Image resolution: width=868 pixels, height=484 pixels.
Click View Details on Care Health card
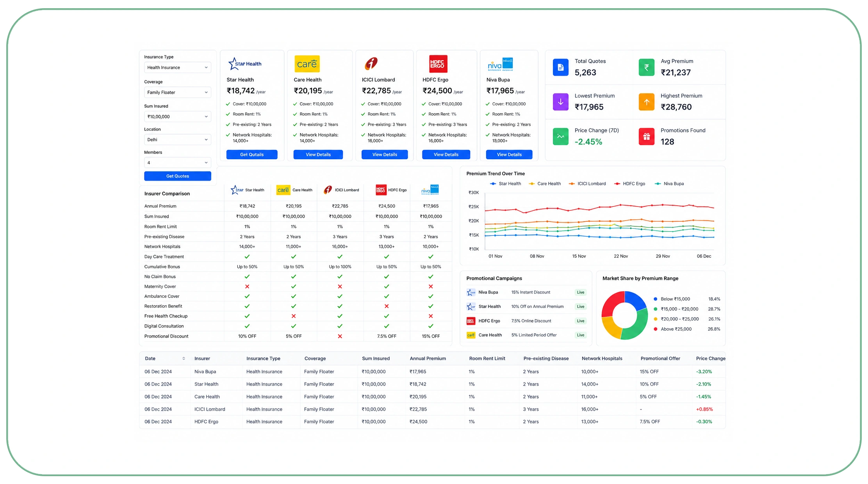click(x=318, y=155)
